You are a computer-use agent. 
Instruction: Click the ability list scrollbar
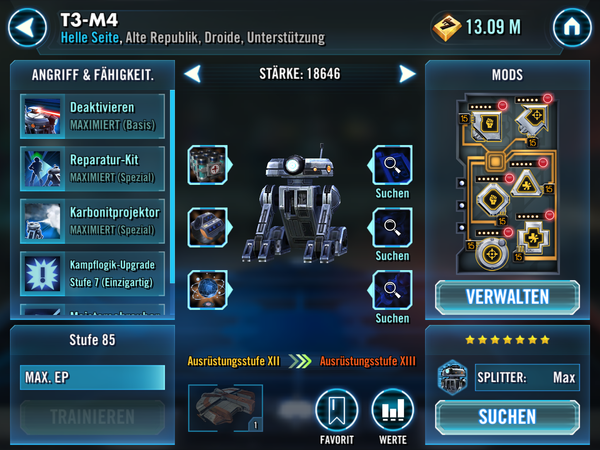coord(172,187)
